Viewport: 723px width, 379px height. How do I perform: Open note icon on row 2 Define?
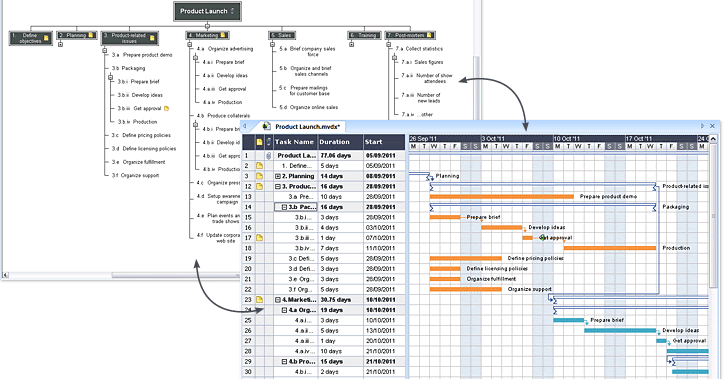coord(260,166)
